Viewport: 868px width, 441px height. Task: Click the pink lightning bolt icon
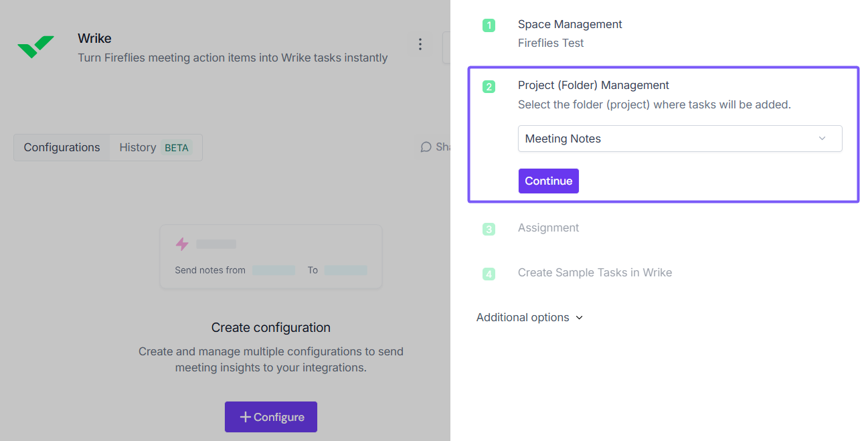(182, 244)
